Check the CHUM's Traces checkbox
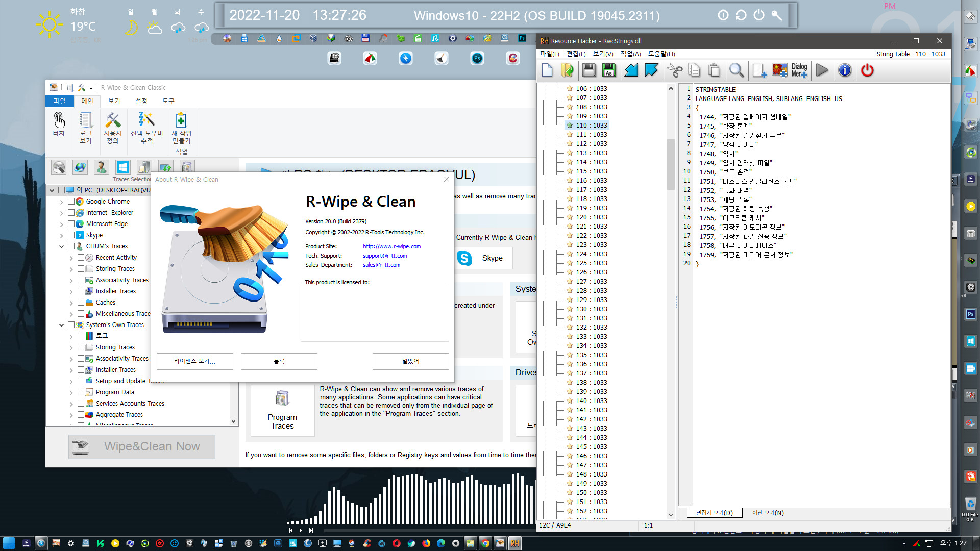This screenshot has height=551, width=980. pos(71,246)
